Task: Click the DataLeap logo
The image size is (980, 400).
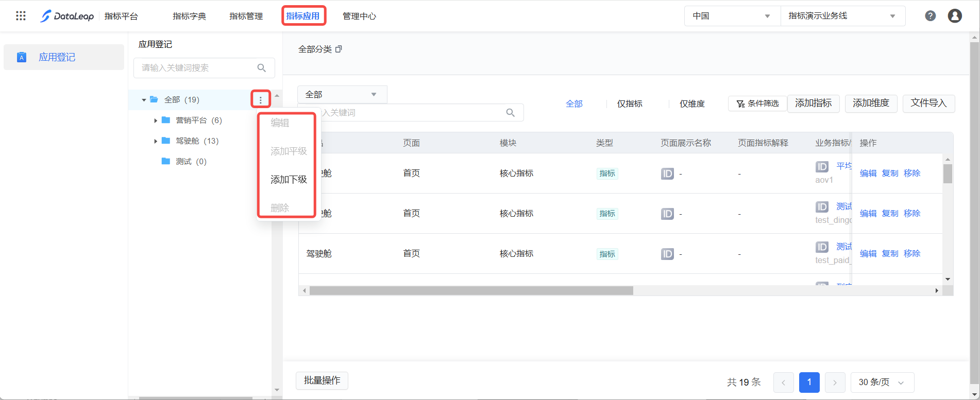Action: [67, 16]
